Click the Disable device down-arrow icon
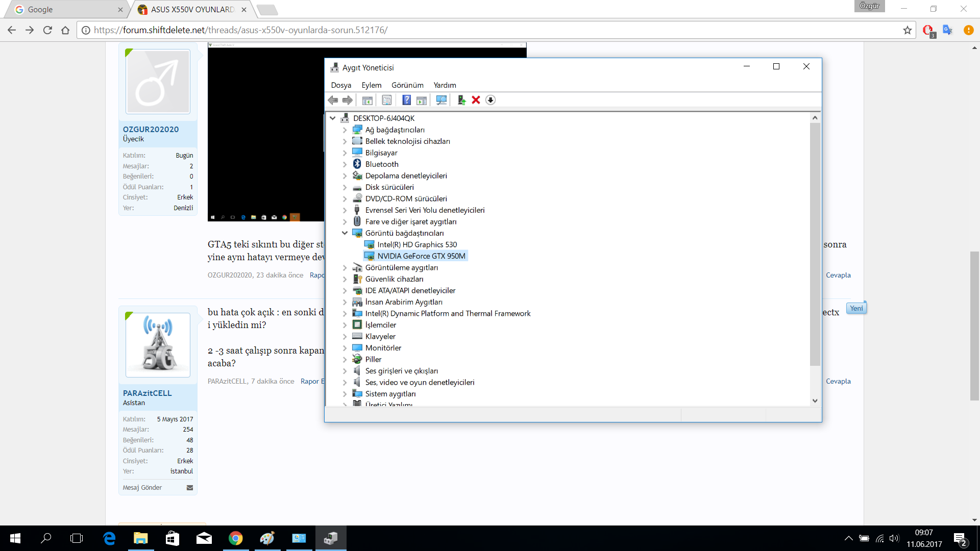The width and height of the screenshot is (980, 551). (491, 100)
